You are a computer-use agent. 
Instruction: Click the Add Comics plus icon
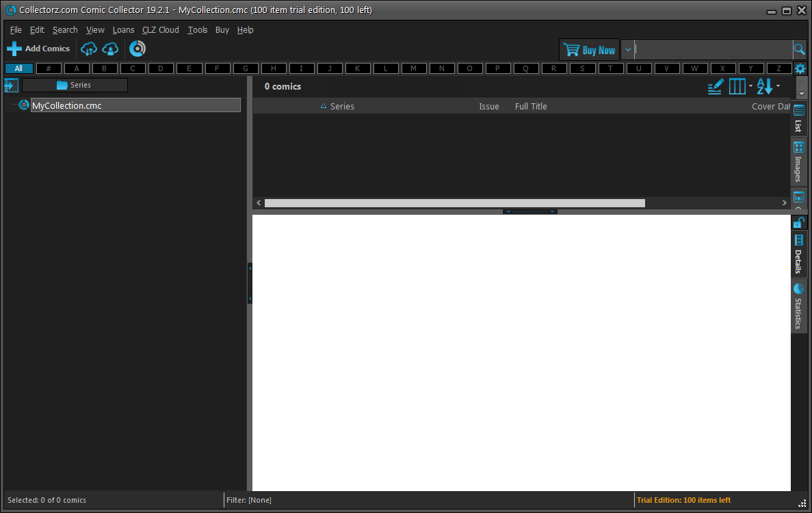pos(14,49)
